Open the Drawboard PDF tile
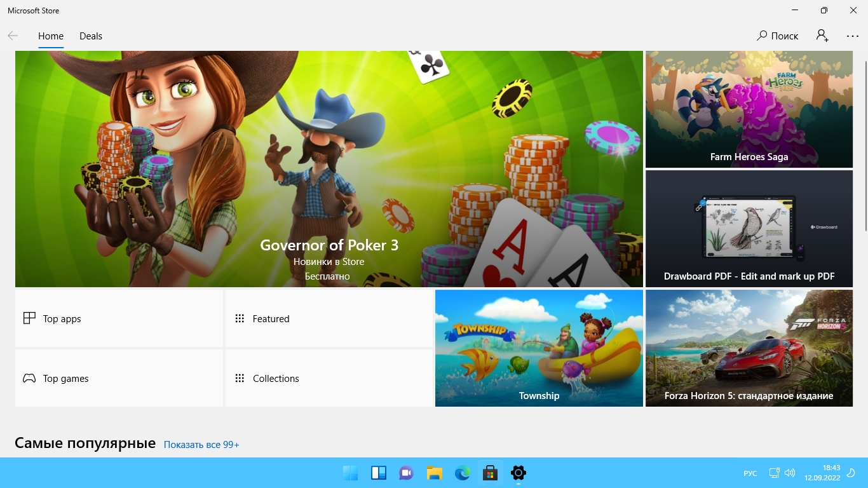The height and width of the screenshot is (488, 868). point(749,229)
